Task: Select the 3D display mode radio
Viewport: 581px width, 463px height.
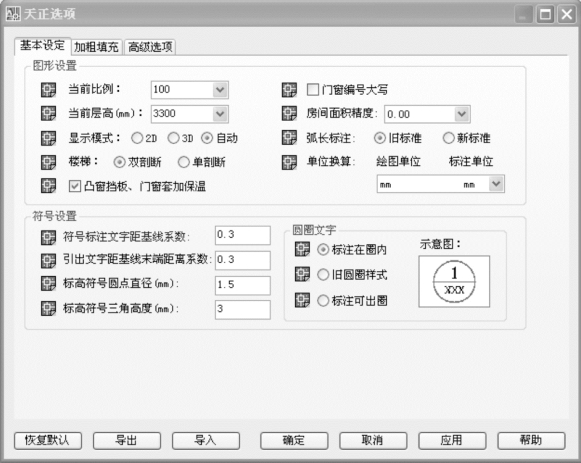Action: coord(173,138)
